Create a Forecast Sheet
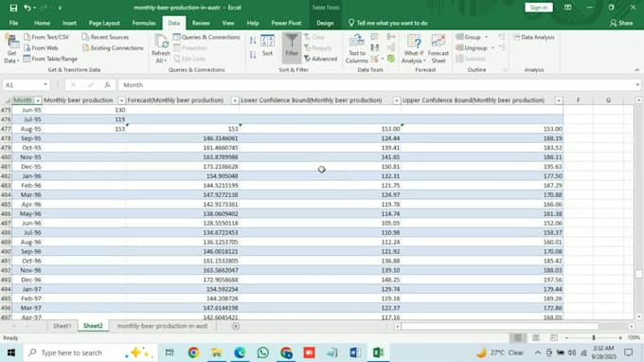This screenshot has width=644, height=362. pos(438,49)
